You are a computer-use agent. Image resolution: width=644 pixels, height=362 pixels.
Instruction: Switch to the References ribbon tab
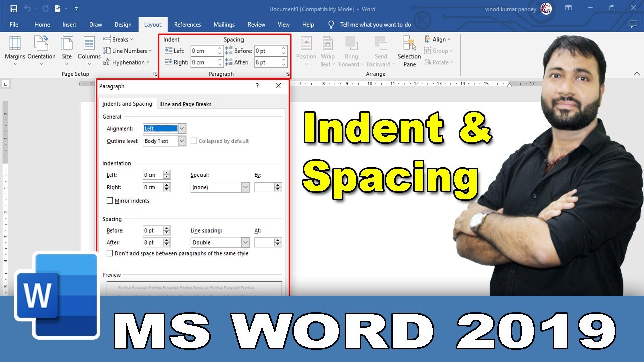(x=187, y=24)
